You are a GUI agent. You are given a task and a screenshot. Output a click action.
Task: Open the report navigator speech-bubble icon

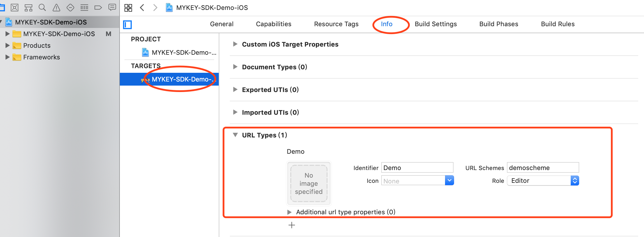click(x=112, y=7)
